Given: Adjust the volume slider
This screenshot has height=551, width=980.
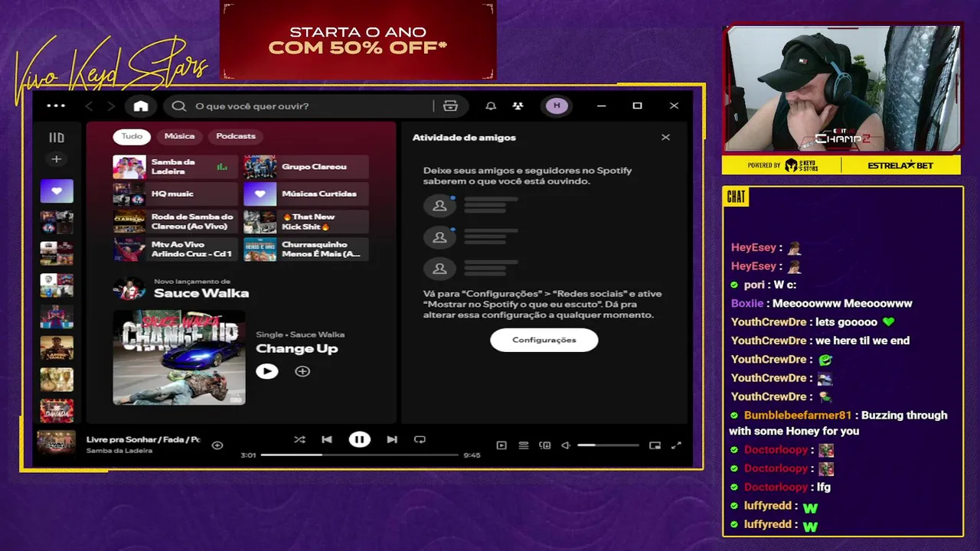Looking at the screenshot, I should click(x=608, y=445).
